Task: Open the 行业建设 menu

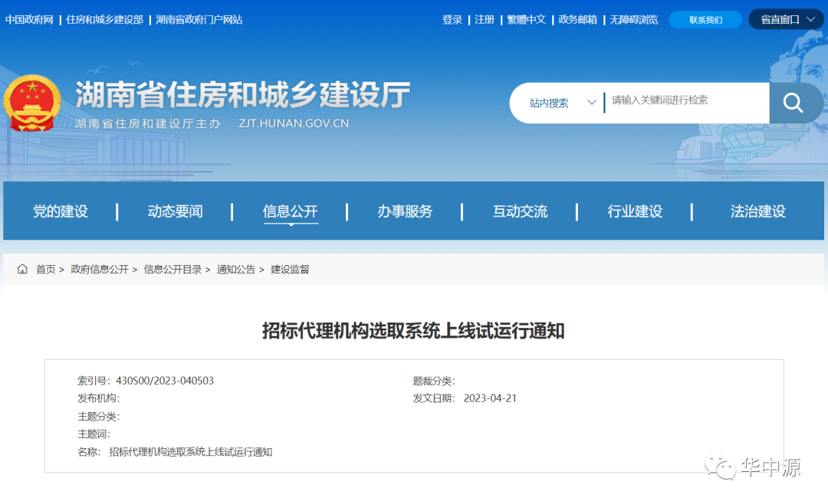Action: (x=635, y=211)
